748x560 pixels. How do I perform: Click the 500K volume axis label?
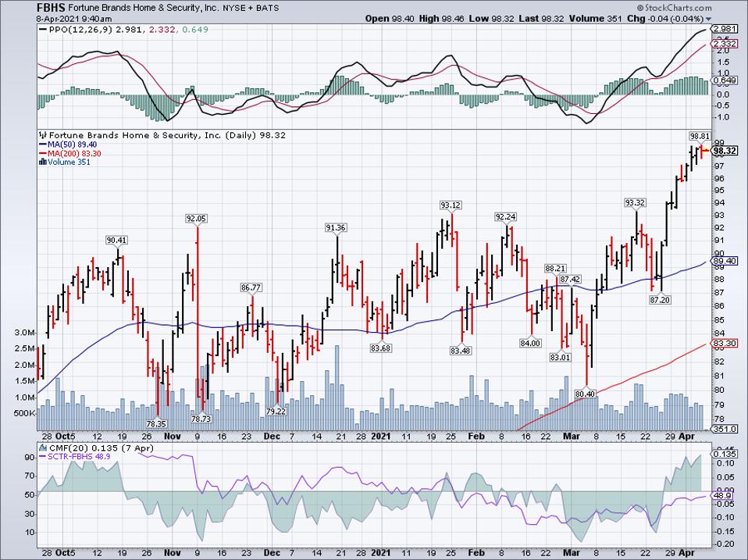23,413
